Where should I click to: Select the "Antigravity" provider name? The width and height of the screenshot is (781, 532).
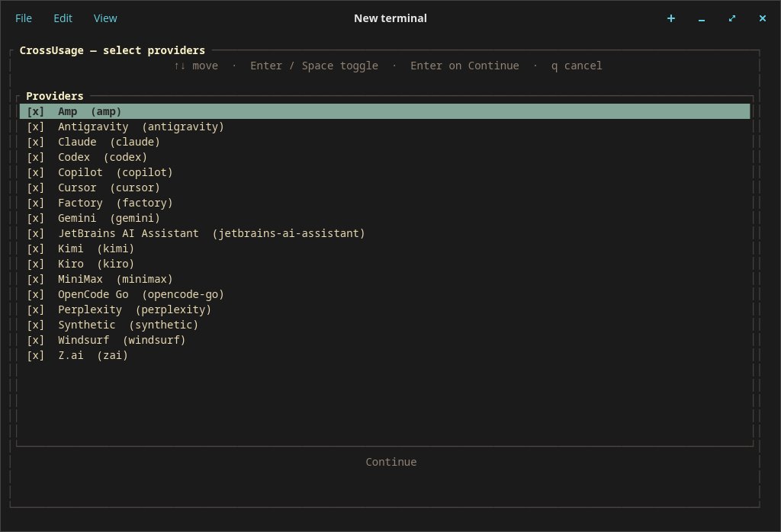93,127
